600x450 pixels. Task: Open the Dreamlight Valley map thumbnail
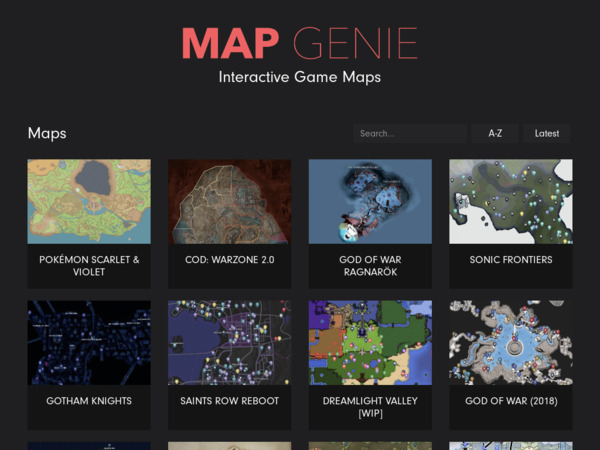[370, 343]
